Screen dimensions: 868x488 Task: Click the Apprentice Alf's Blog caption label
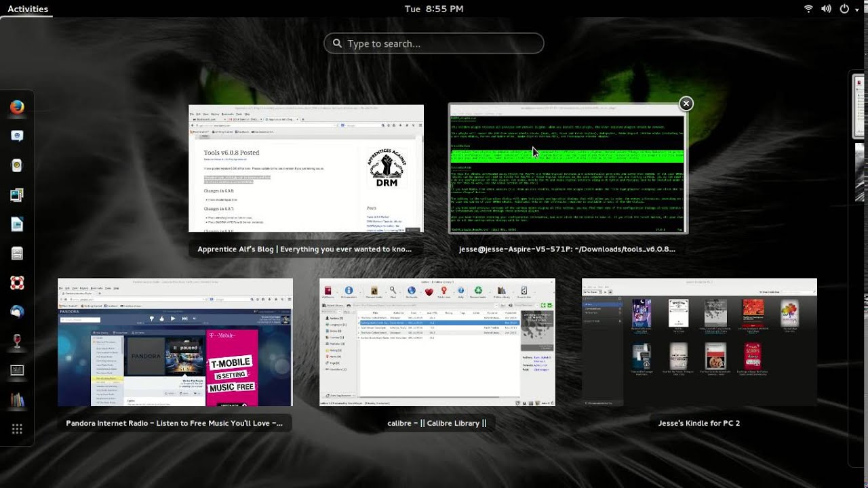[x=304, y=249]
